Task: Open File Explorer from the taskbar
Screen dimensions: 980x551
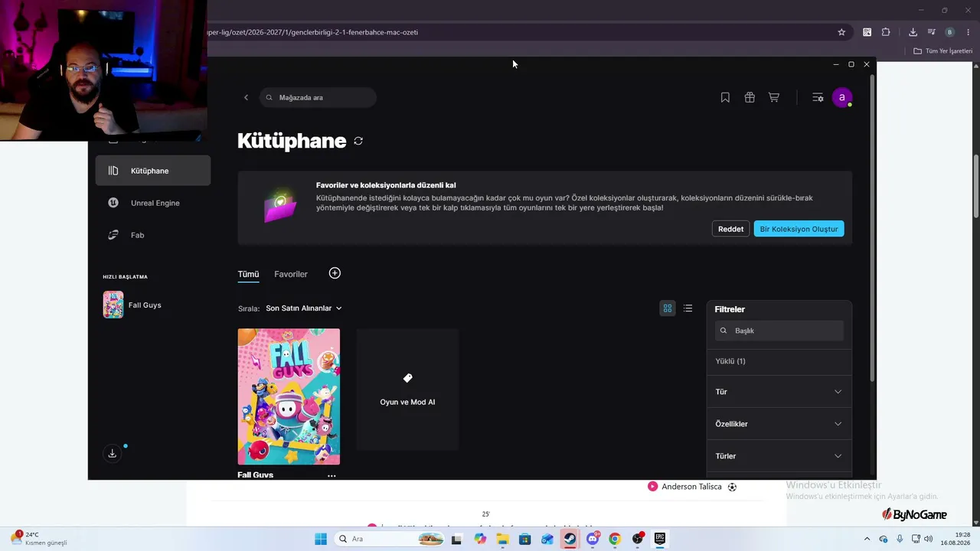Action: pos(502,539)
